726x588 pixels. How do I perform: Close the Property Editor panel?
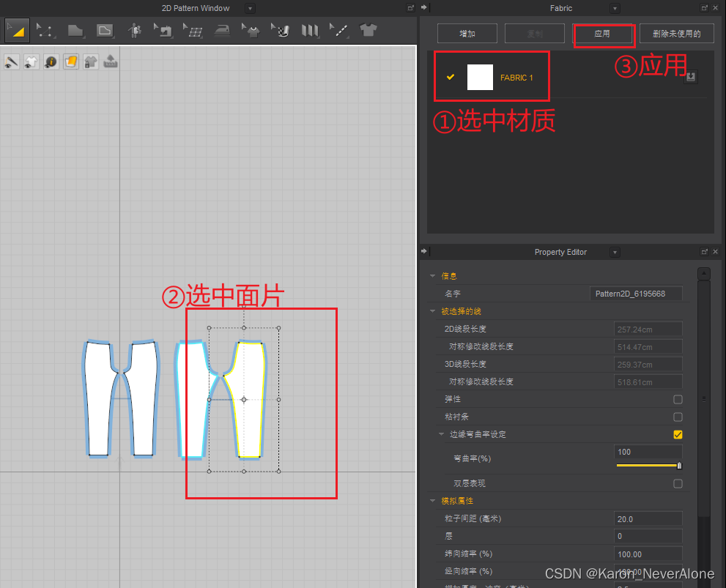[715, 252]
